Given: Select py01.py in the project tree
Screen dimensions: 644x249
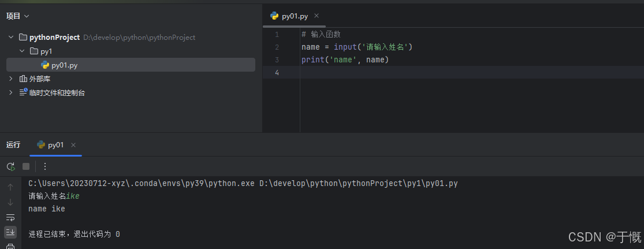Looking at the screenshot, I should click(x=64, y=65).
